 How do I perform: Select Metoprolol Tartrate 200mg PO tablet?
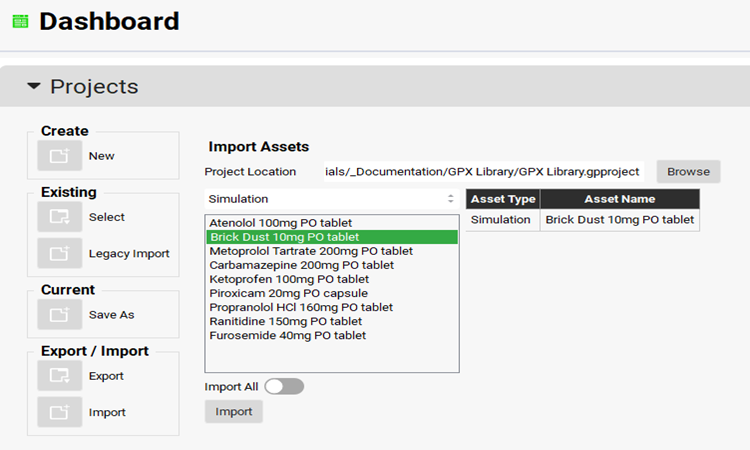(x=311, y=251)
